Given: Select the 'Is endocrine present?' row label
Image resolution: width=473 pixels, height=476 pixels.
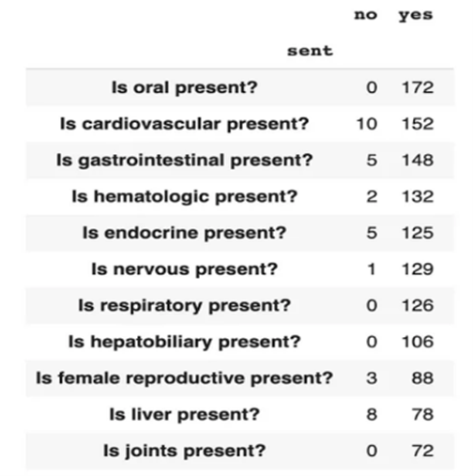Looking at the screenshot, I should coord(185,233).
